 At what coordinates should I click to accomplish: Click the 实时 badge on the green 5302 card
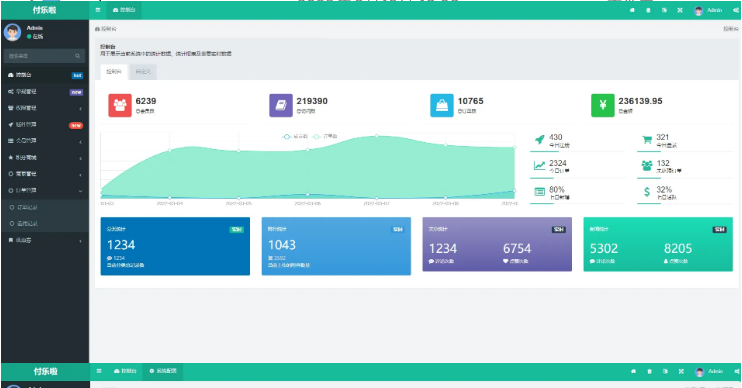719,229
